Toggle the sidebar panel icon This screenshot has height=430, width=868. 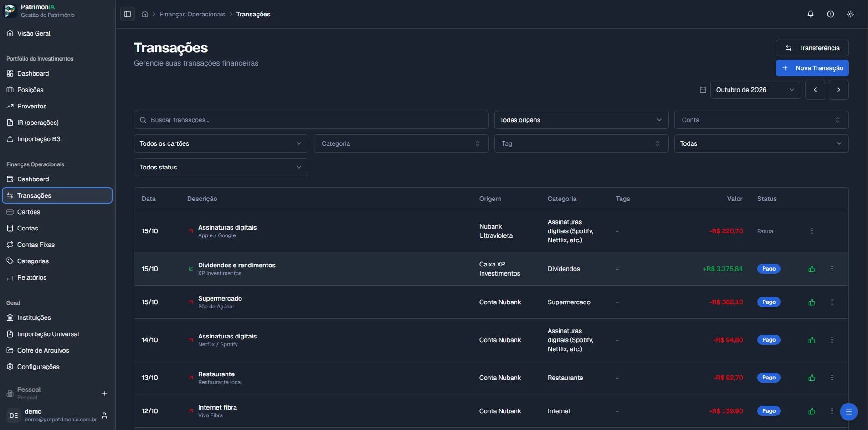128,14
